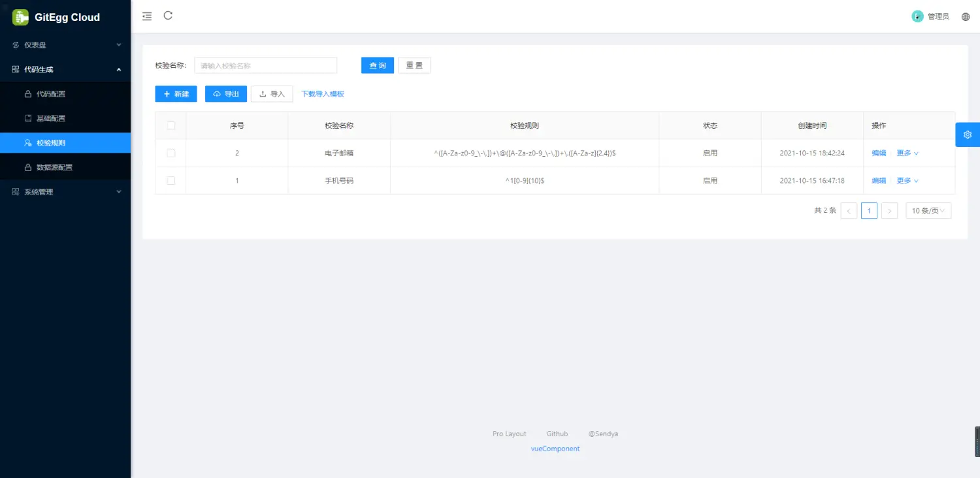Select the 校验规则 menu item
Viewport: 980px width, 478px height.
(65, 142)
